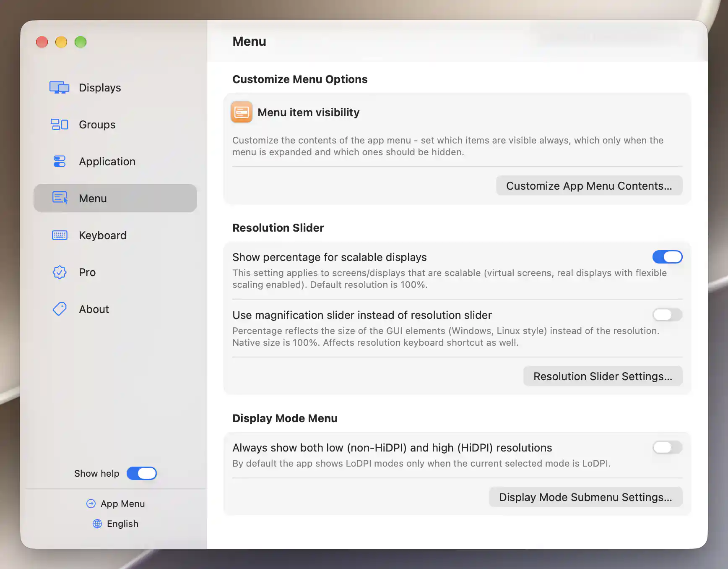Enable magnification slider instead of resolution slider
Screen dimensions: 728x569
[667, 315]
